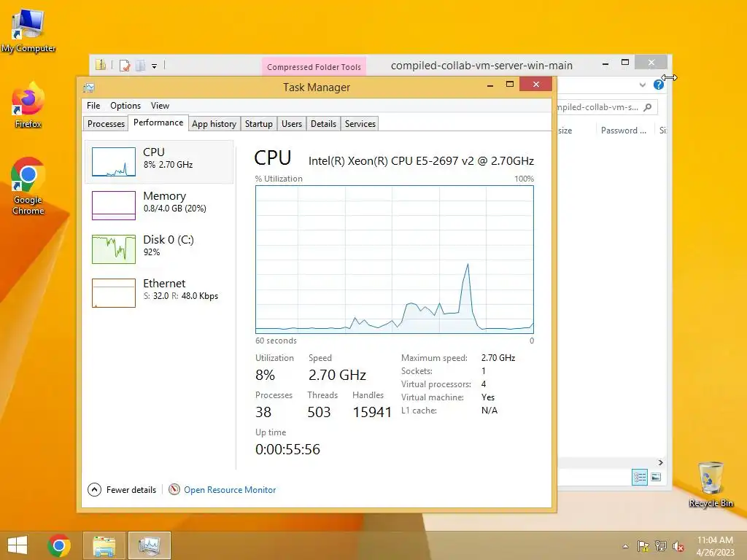This screenshot has height=560, width=747.
Task: Click Properties icon in Explorer quick access toolbar
Action: [125, 65]
